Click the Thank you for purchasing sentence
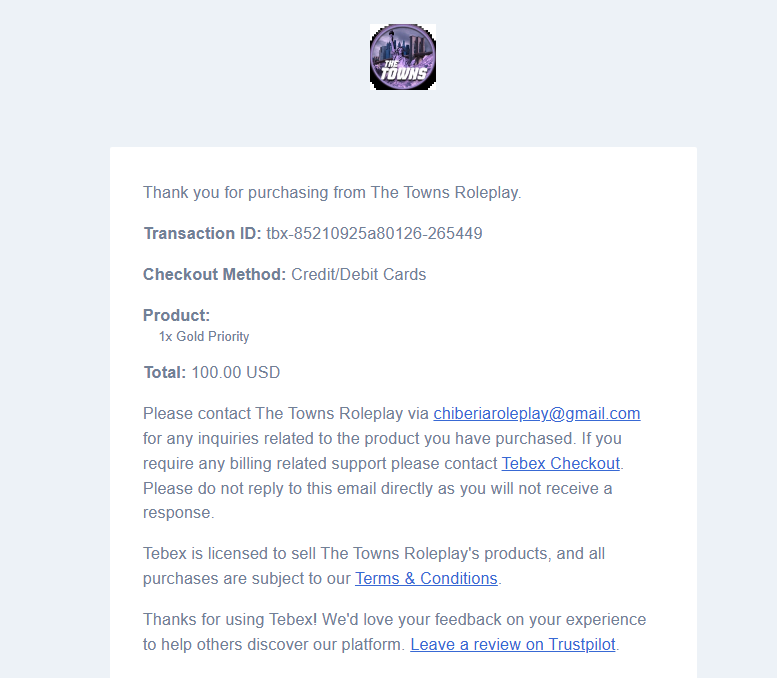Screen dimensions: 777x678 (x=332, y=192)
